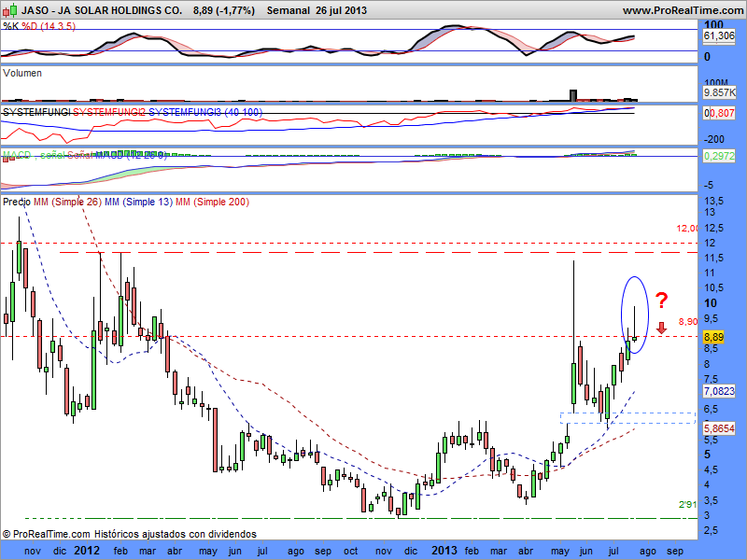Click the candlestick icon beside the JASO title
Viewport: 747px width, 560px height.
pyautogui.click(x=10, y=9)
